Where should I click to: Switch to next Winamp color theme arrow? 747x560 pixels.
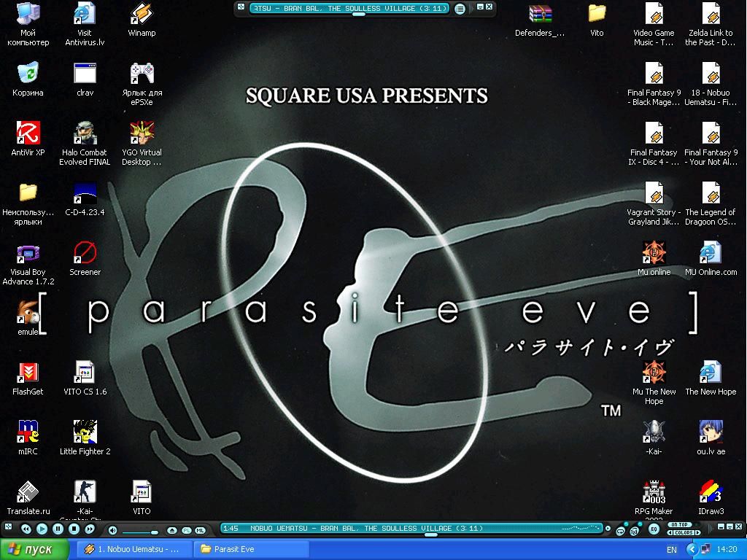click(x=697, y=532)
